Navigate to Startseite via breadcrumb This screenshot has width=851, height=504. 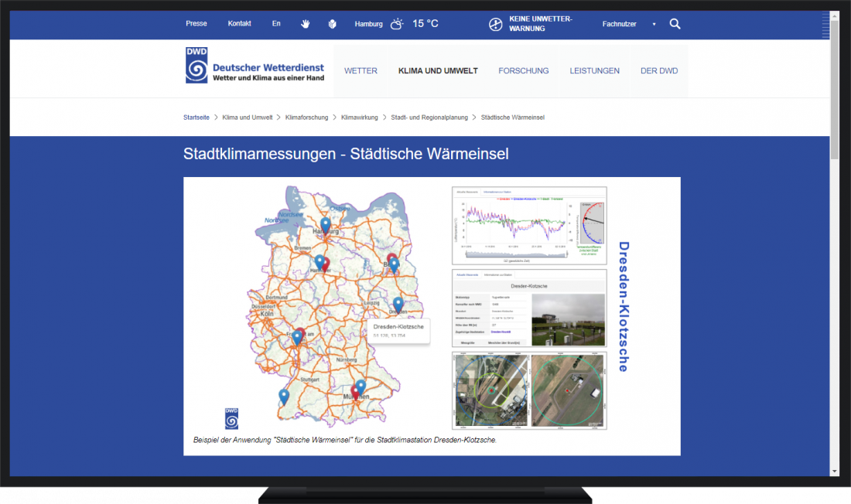(196, 117)
